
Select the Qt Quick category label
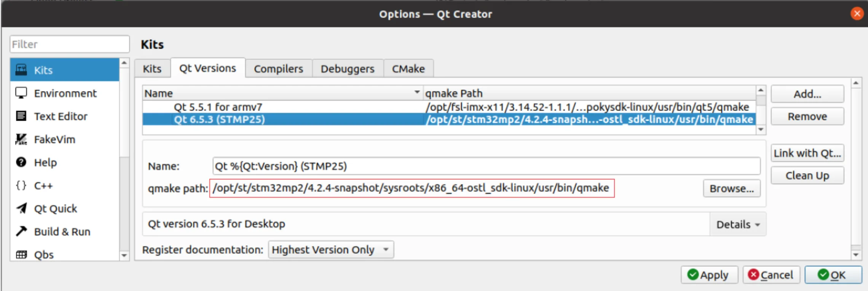[56, 209]
